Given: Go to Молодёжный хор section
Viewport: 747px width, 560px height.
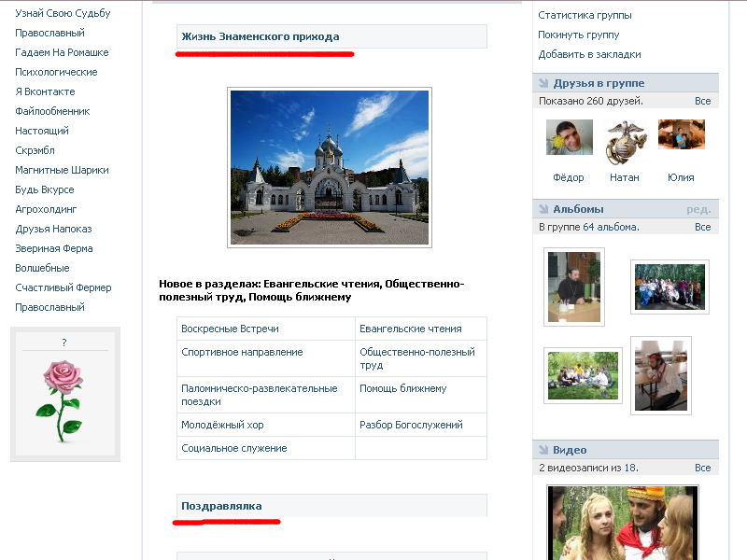Looking at the screenshot, I should [x=222, y=425].
